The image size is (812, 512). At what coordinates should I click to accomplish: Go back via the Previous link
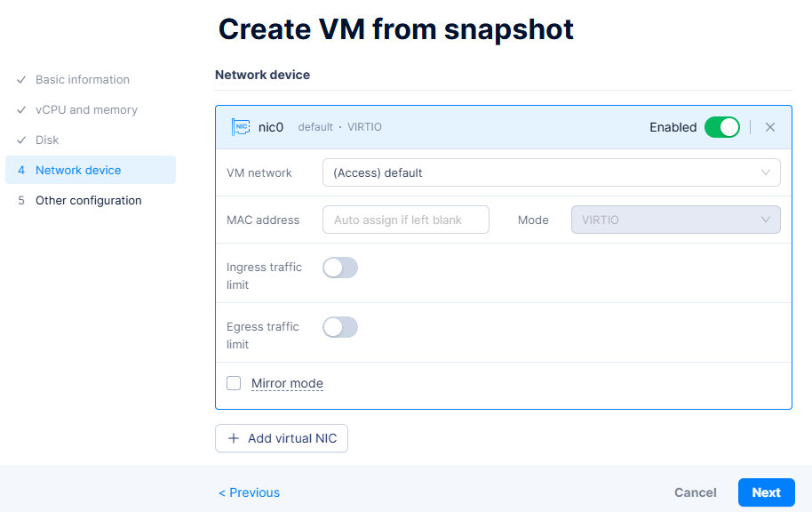click(250, 492)
